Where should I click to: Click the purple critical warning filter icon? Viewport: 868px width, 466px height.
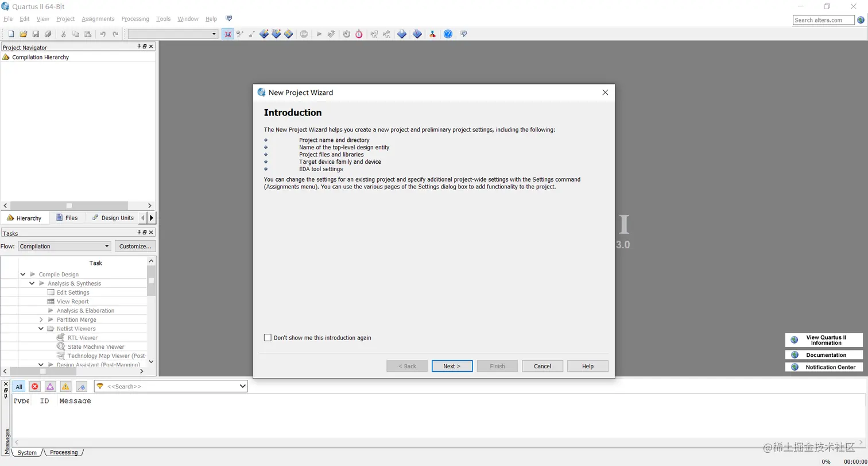coord(50,387)
